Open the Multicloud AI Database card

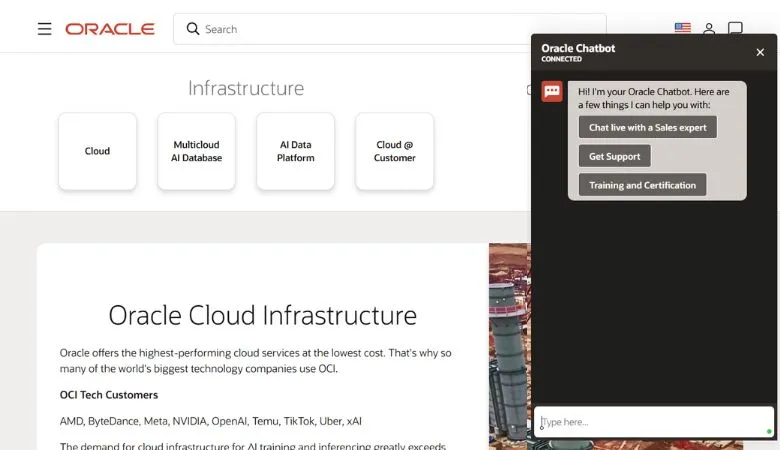coord(196,151)
